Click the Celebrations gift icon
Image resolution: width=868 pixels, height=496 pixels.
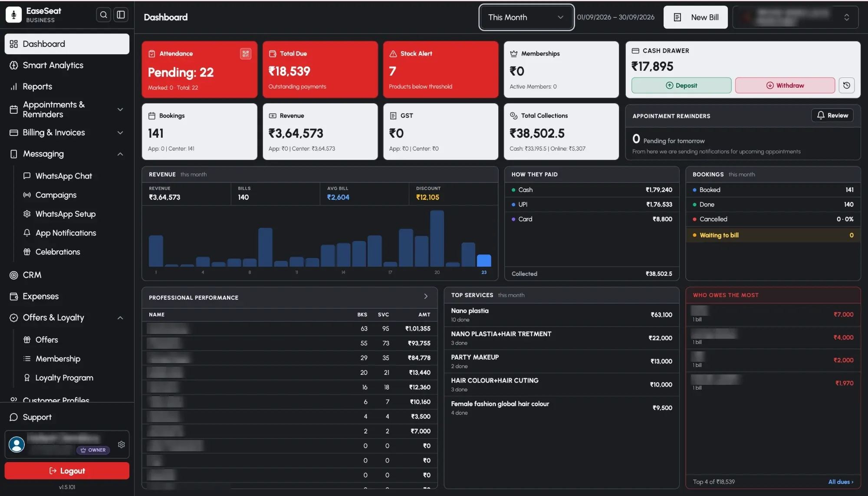click(27, 252)
